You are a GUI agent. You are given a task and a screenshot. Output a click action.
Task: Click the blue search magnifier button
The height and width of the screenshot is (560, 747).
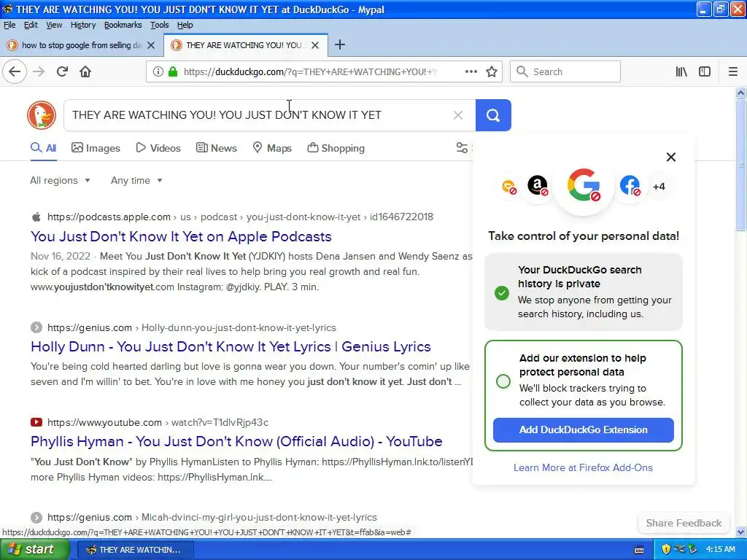point(493,115)
